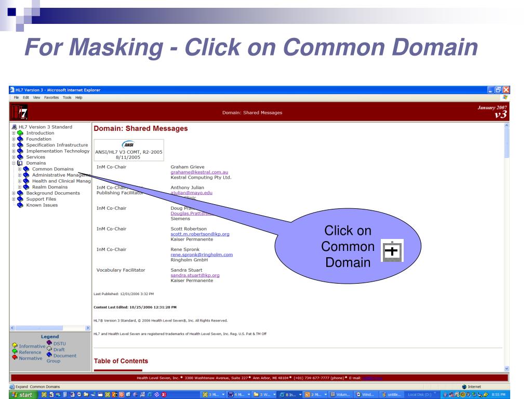Expand the Services tree node
Screen dimensions: 532x399
(14, 157)
